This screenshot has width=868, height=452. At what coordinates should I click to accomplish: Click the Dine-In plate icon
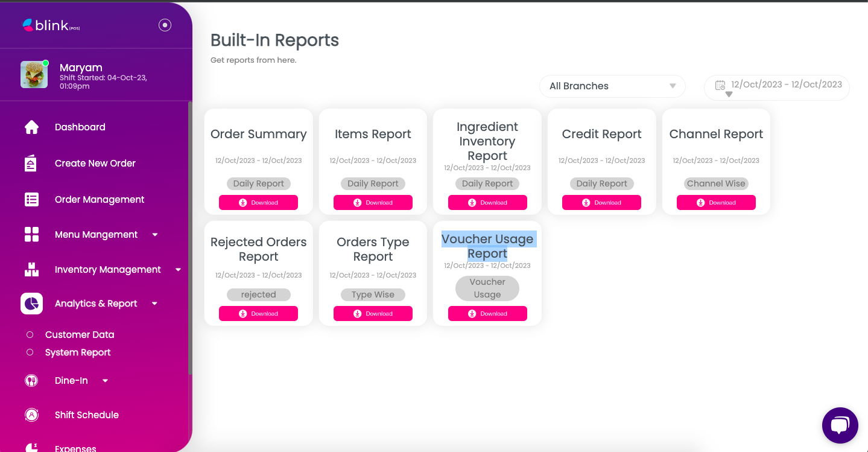(31, 381)
